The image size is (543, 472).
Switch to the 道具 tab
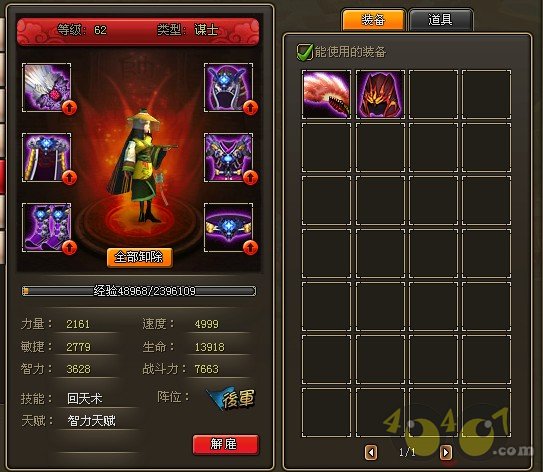point(440,20)
